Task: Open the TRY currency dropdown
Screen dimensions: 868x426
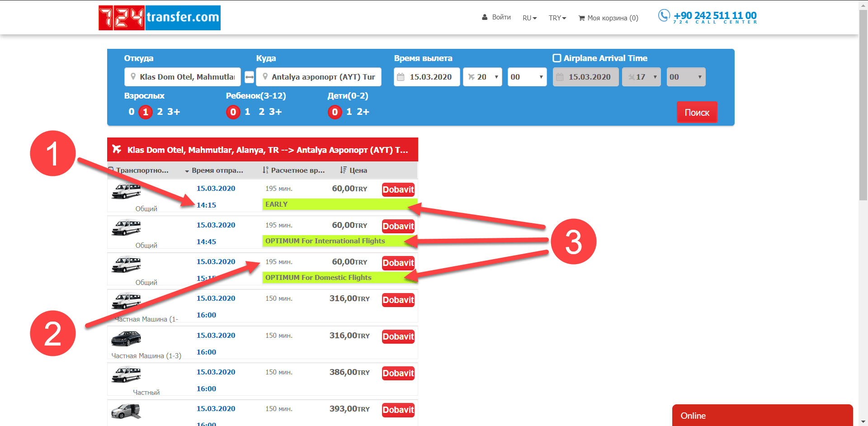Action: pos(557,18)
